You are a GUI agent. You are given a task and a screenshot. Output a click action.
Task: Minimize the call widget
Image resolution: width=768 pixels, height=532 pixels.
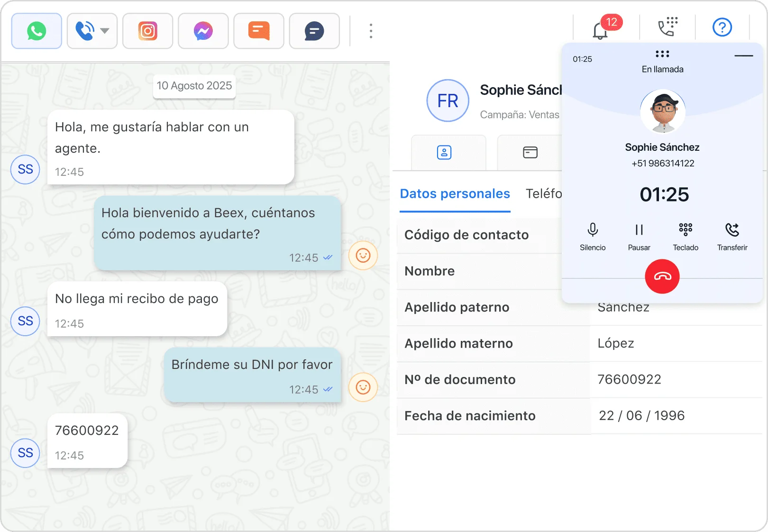tap(743, 56)
